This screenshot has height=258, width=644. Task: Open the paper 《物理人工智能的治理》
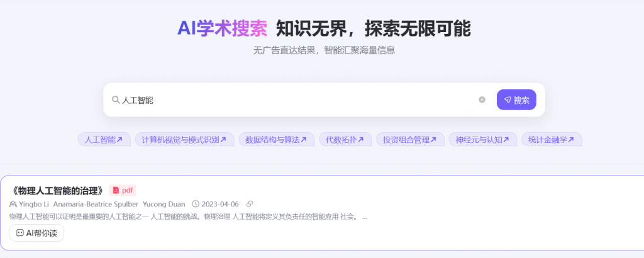click(58, 191)
